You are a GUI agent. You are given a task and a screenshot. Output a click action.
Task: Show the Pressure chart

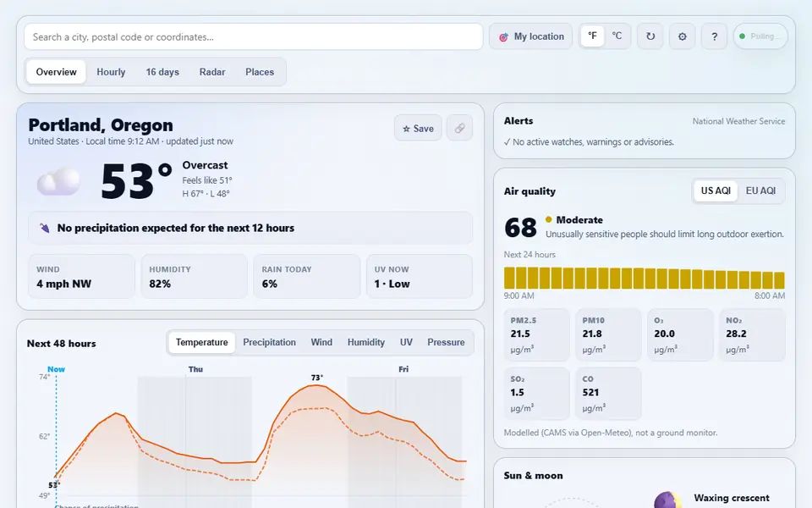click(446, 342)
